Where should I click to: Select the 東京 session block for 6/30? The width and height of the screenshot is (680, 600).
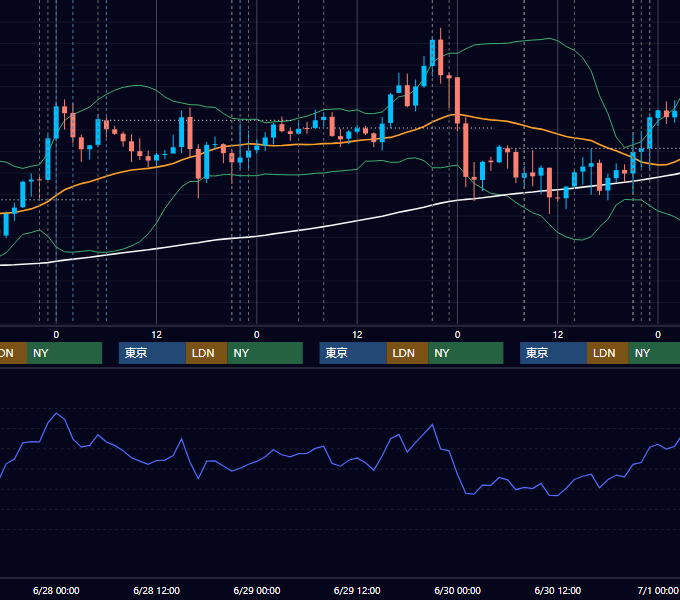[x=553, y=353]
